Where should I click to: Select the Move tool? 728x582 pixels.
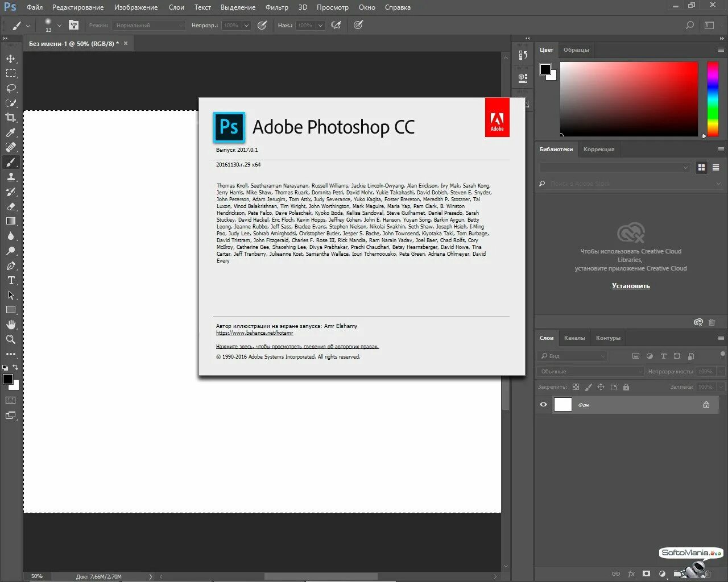pos(11,59)
